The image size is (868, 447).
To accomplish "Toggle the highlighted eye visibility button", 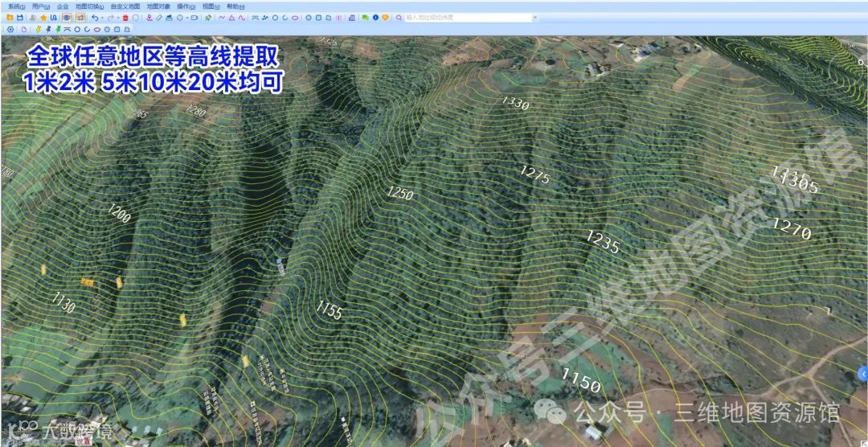I will pos(67,18).
